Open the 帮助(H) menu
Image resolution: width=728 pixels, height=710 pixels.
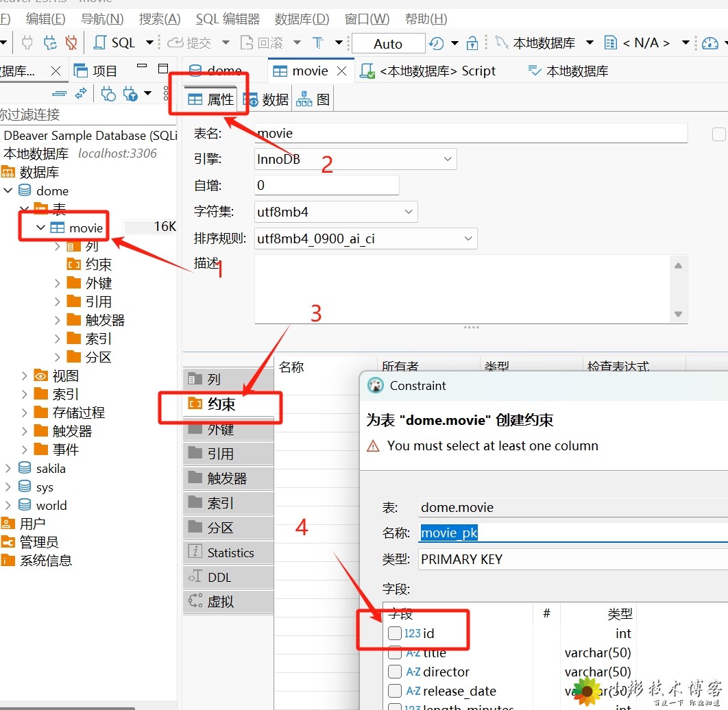click(426, 19)
